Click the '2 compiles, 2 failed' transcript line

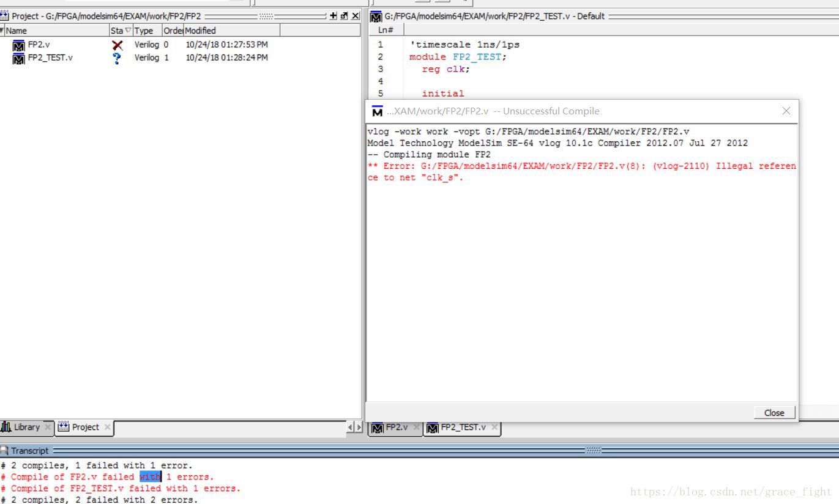(x=99, y=500)
